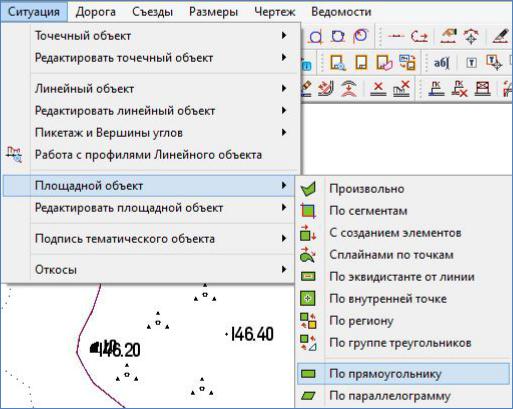513x409 pixels.
Task: Click the circle inscribed in square tool
Action: (x=338, y=36)
